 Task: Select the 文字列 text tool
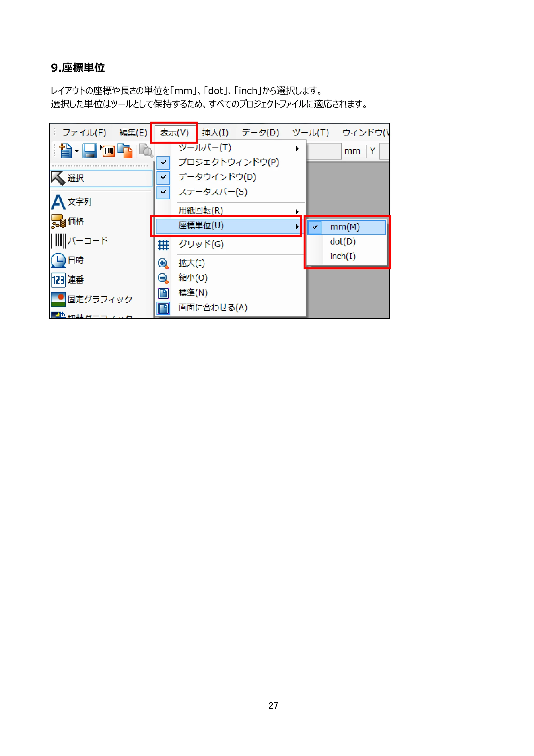click(72, 202)
